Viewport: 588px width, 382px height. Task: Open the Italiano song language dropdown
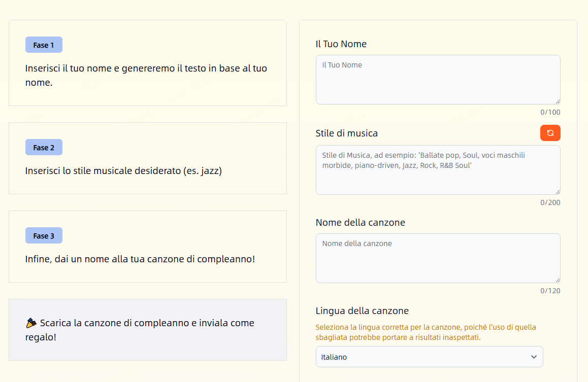(x=429, y=357)
